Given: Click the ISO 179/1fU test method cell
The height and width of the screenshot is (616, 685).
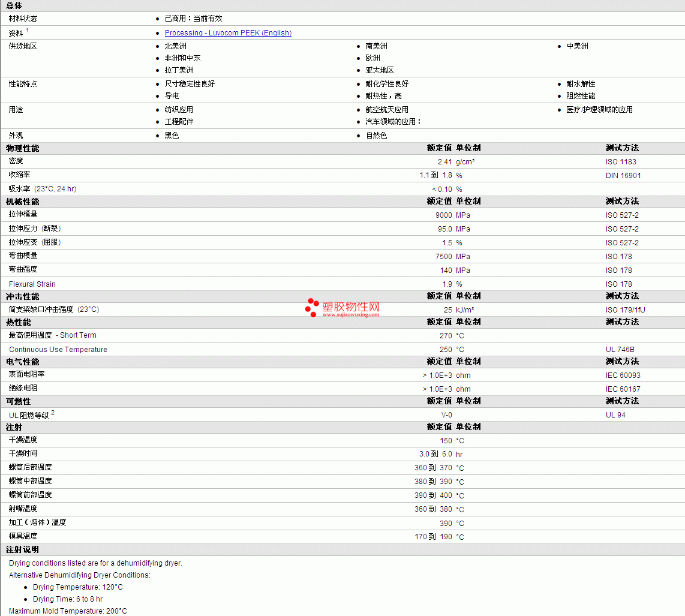Looking at the screenshot, I should click(625, 309).
